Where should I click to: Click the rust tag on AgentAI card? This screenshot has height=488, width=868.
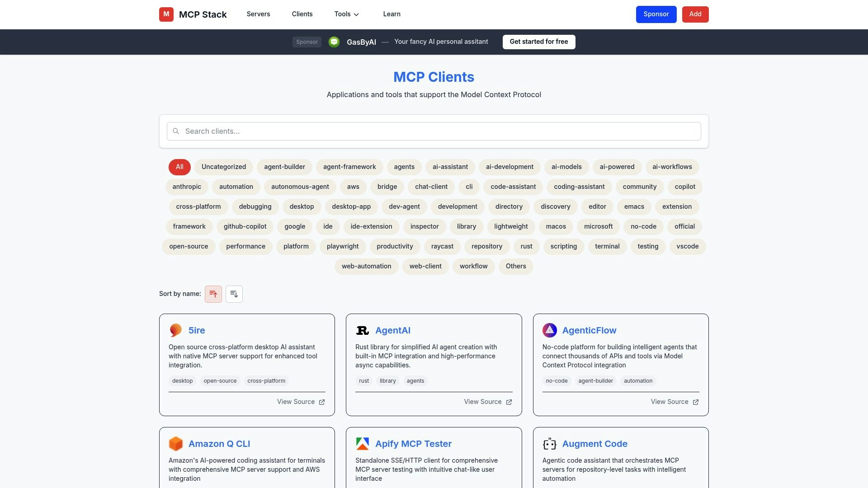click(x=364, y=381)
